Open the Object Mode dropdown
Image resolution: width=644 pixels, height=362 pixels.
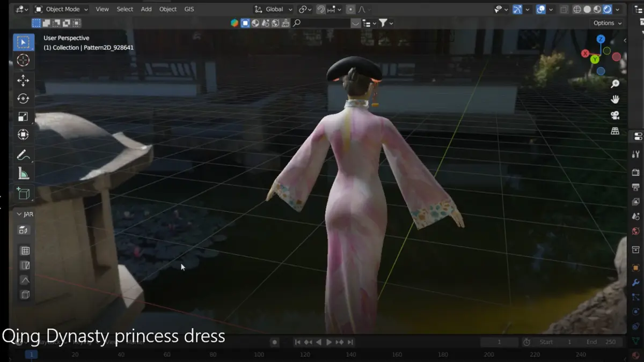62,9
